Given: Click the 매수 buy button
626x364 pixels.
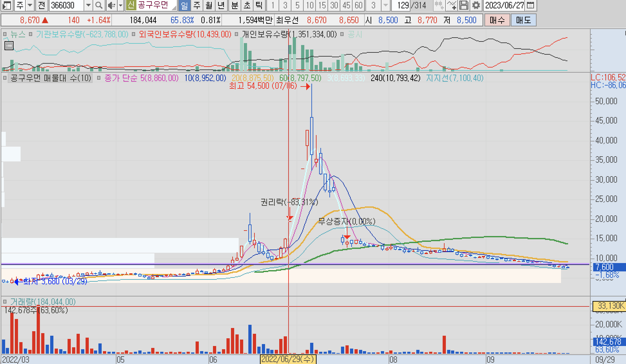Looking at the screenshot, I should pyautogui.click(x=497, y=20).
